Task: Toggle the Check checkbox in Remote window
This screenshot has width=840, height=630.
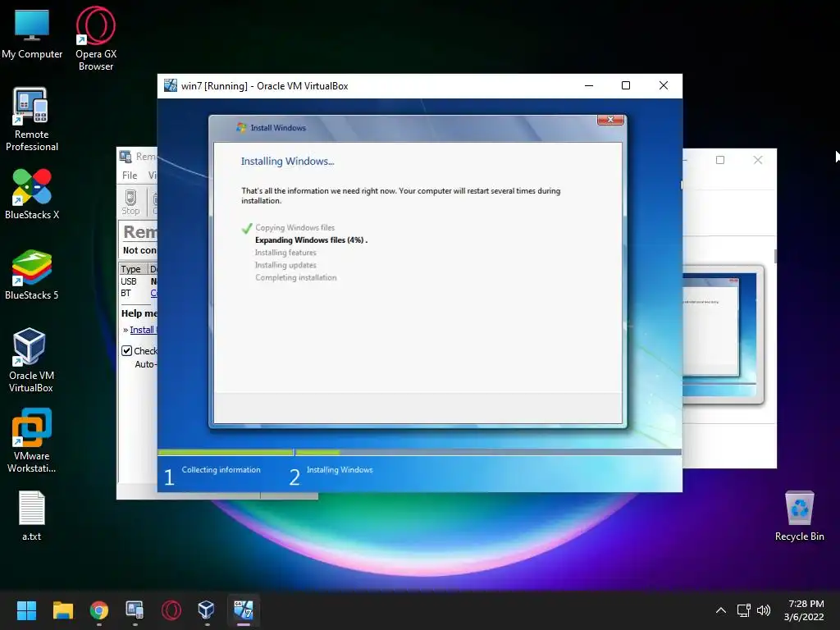Action: pyautogui.click(x=127, y=351)
